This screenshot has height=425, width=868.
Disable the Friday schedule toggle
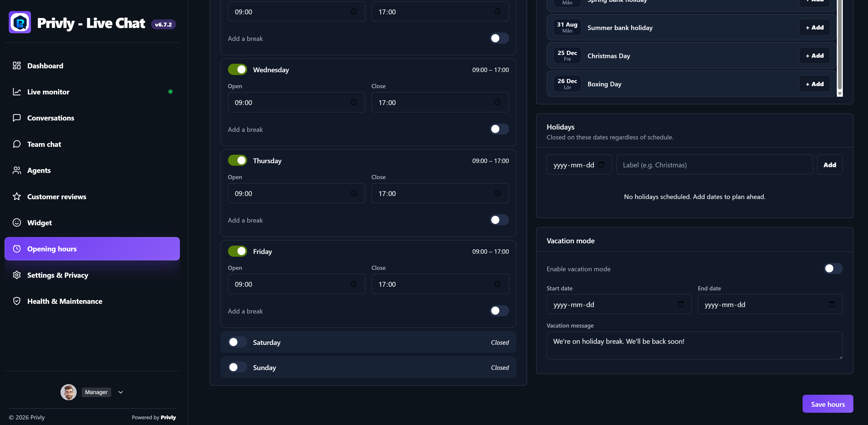(237, 251)
